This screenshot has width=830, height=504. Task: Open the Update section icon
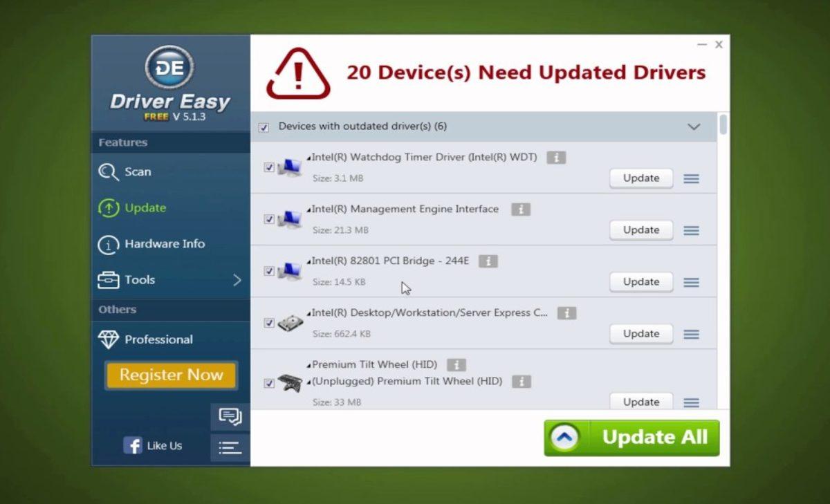[109, 207]
